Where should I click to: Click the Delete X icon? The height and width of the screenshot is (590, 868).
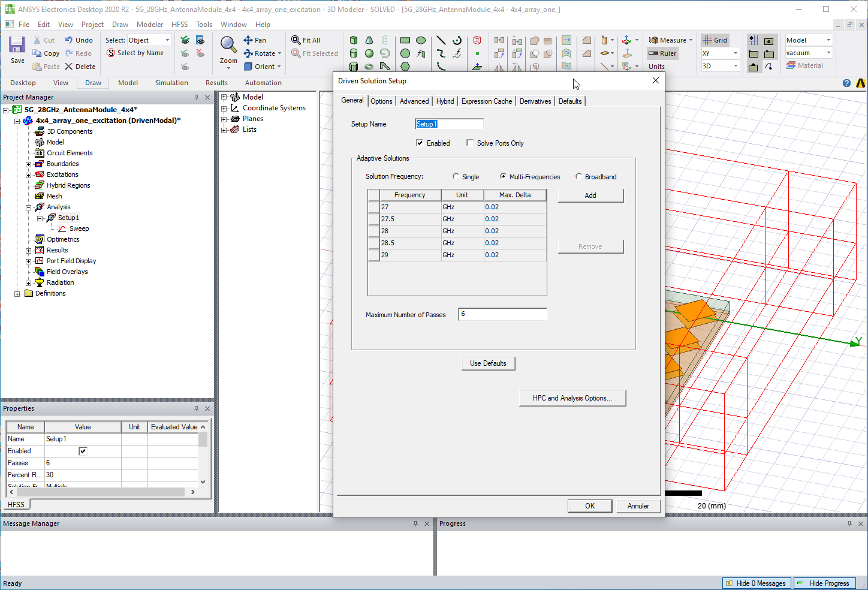click(69, 67)
